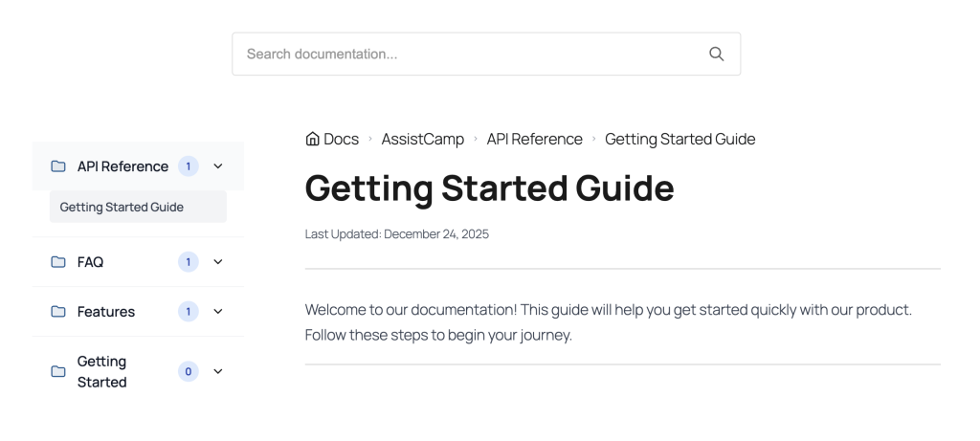The height and width of the screenshot is (441, 980).
Task: Click the Features folder icon
Action: pos(58,312)
